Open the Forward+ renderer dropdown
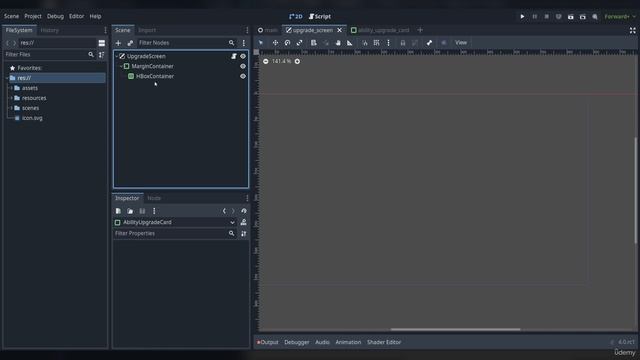640x360 pixels. (620, 17)
